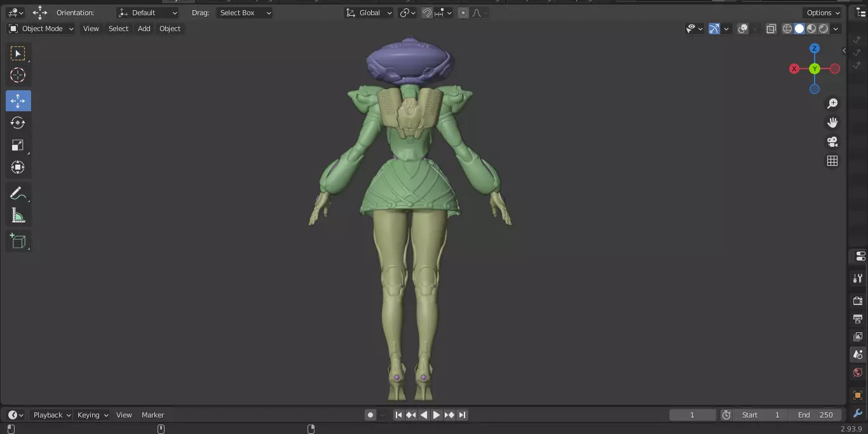Open the Object menu
This screenshot has width=868, height=434.
[x=170, y=29]
